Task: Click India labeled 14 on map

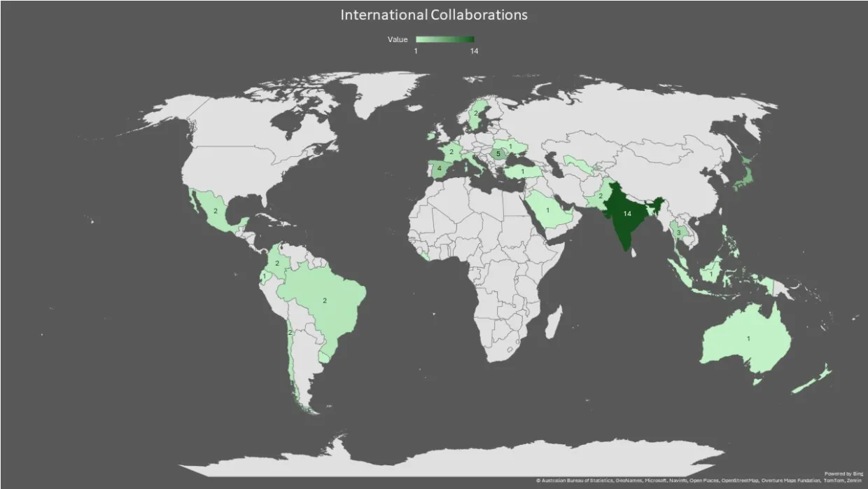Action: coord(625,214)
